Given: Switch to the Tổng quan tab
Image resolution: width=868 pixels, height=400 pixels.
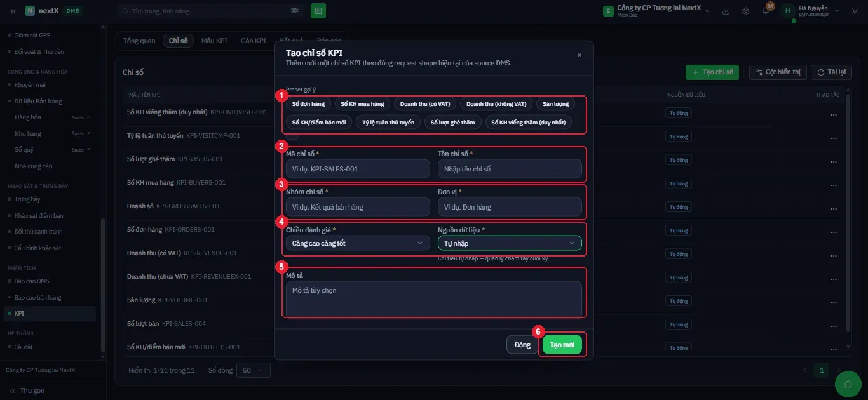Looking at the screenshot, I should (x=139, y=41).
